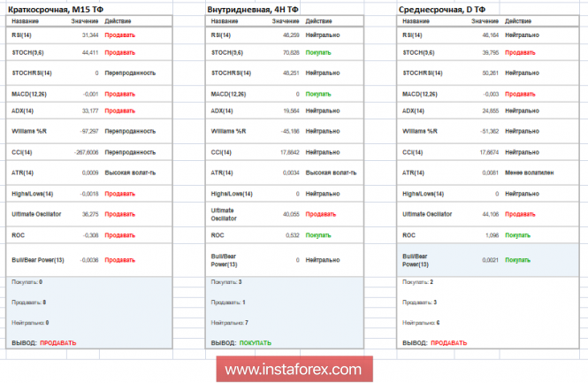The image size is (588, 383).
Task: Click red 'ПРОДАВАТЬ' conclusion in D table
Action: point(449,343)
